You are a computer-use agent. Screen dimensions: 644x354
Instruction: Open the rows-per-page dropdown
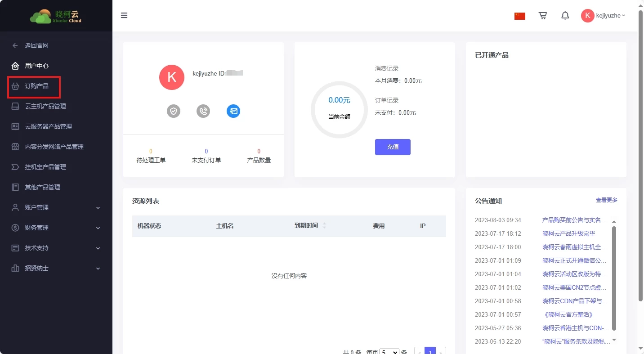pyautogui.click(x=389, y=352)
